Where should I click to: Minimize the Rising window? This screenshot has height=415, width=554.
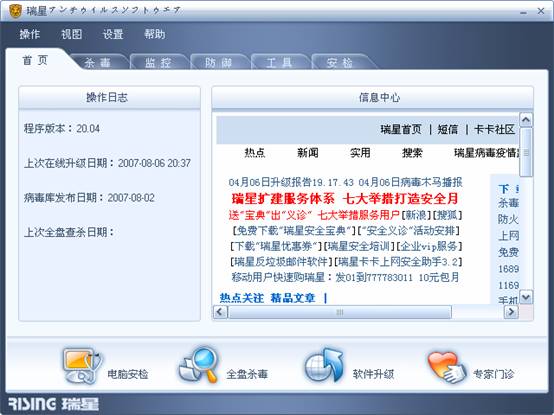[524, 12]
